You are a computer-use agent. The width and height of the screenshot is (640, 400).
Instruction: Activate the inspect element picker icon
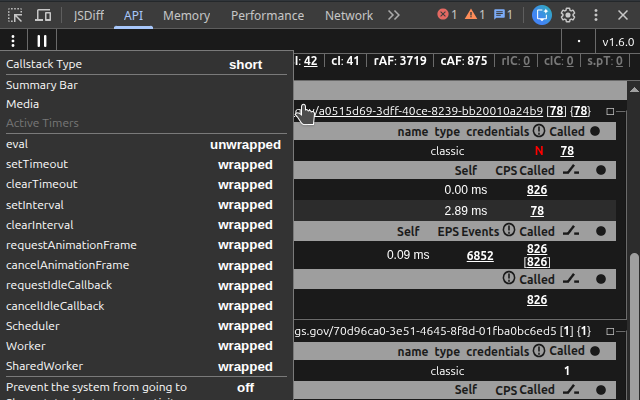[15, 16]
